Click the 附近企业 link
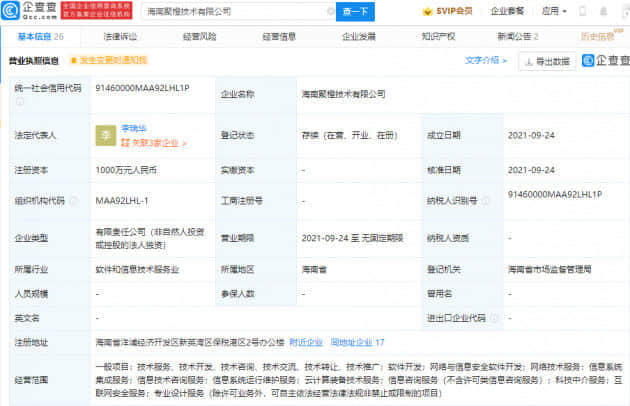This screenshot has width=630, height=406. pos(306,342)
